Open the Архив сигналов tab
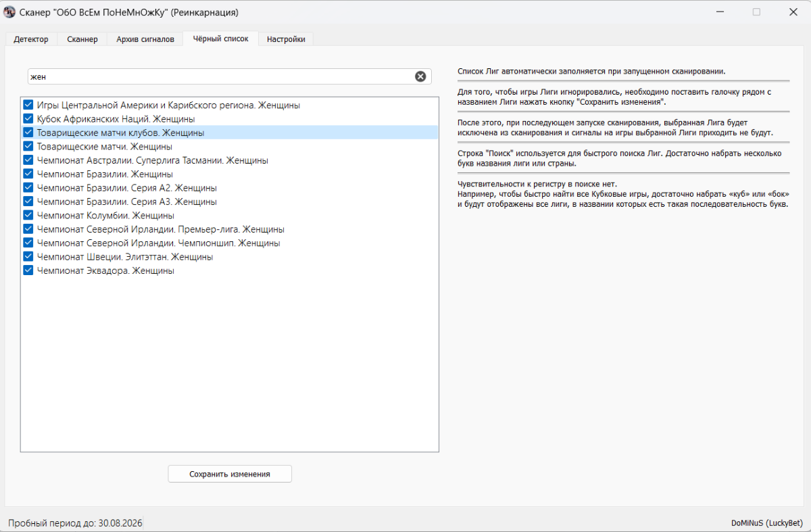This screenshot has width=811, height=532. point(145,39)
